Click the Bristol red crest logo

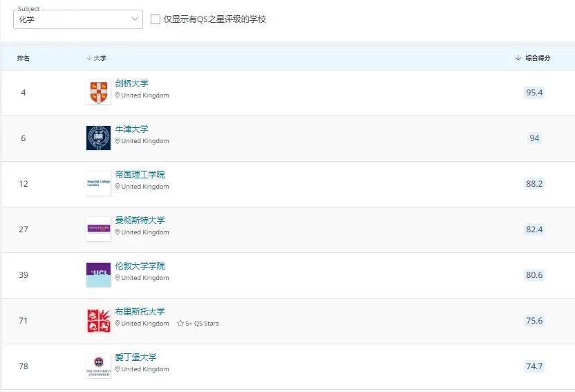tap(98, 321)
